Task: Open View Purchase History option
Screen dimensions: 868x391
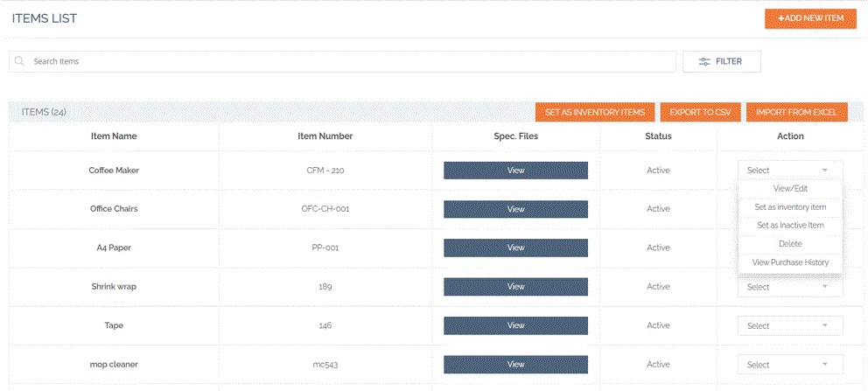Action: 790,262
